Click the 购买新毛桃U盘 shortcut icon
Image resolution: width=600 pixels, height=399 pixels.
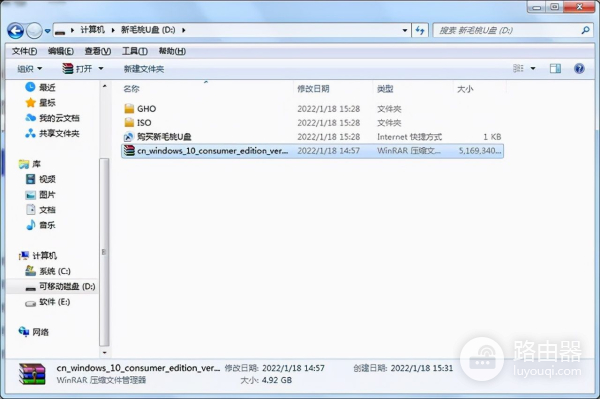point(129,137)
